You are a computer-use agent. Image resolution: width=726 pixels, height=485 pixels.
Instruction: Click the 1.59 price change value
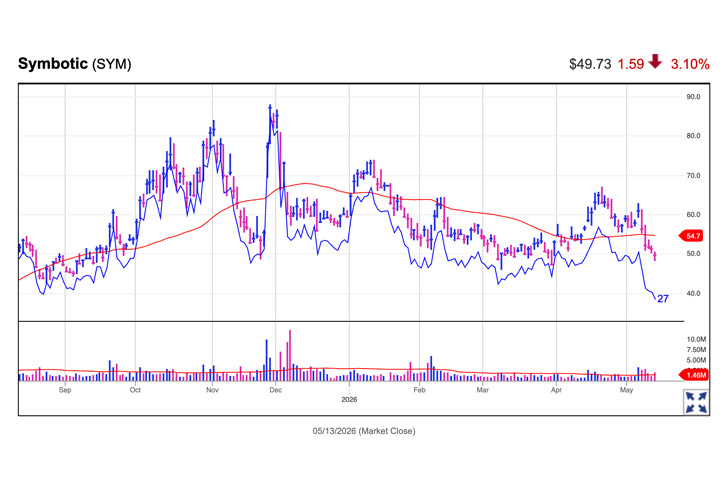tap(631, 64)
